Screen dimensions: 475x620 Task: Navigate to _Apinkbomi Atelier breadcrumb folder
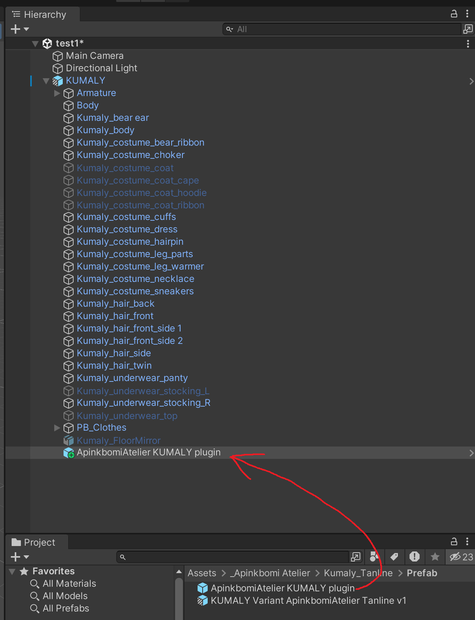[x=271, y=573]
